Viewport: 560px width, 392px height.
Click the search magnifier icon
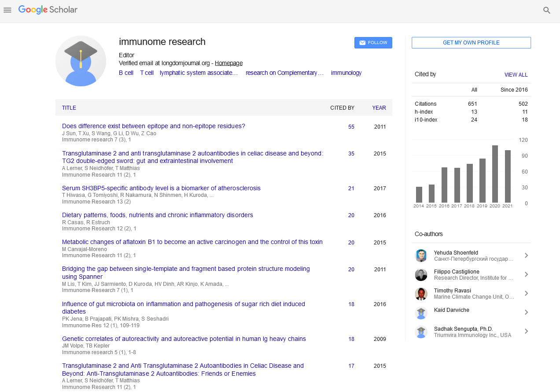point(547,10)
